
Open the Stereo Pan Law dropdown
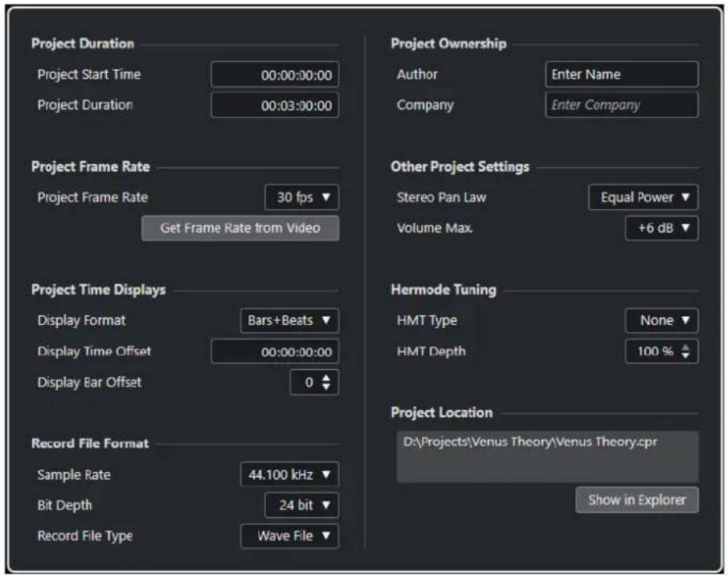point(643,198)
